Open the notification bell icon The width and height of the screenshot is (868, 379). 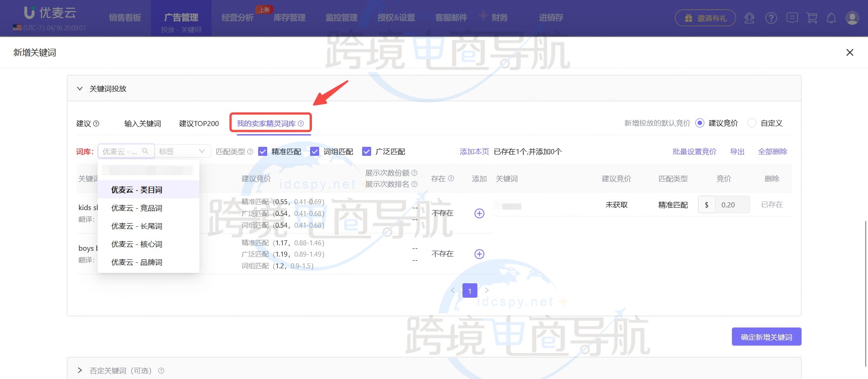(831, 18)
